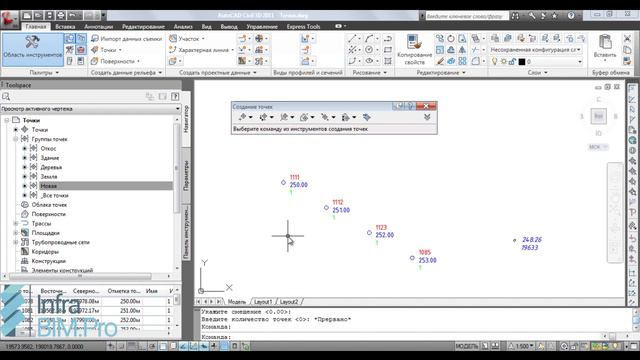Click Cut scissors icon in clipboard panel

coord(627,38)
